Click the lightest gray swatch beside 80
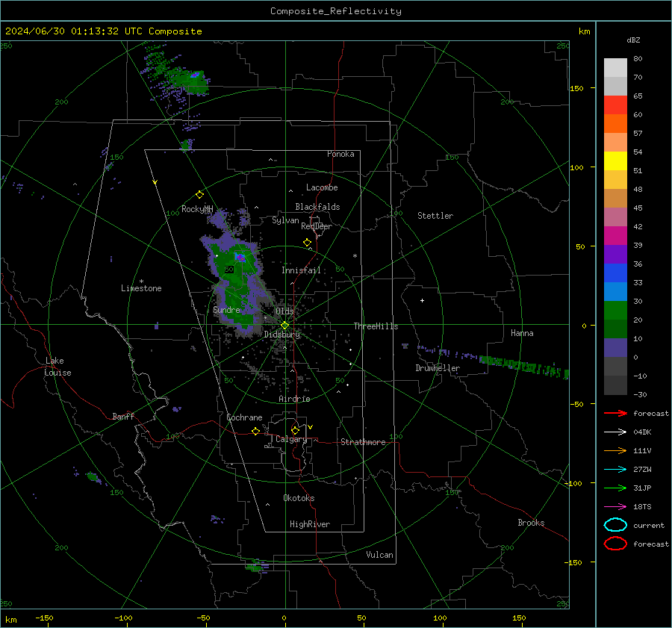 615,68
